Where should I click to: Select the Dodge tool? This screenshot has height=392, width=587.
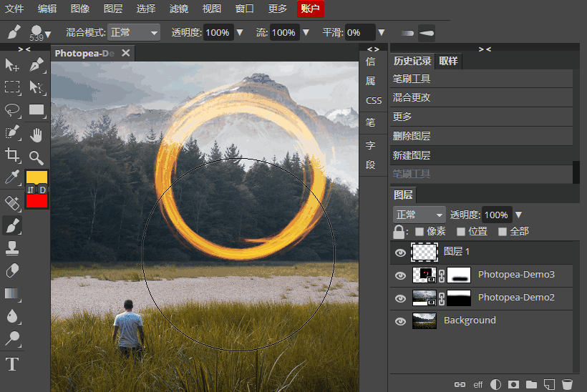pyautogui.click(x=12, y=338)
